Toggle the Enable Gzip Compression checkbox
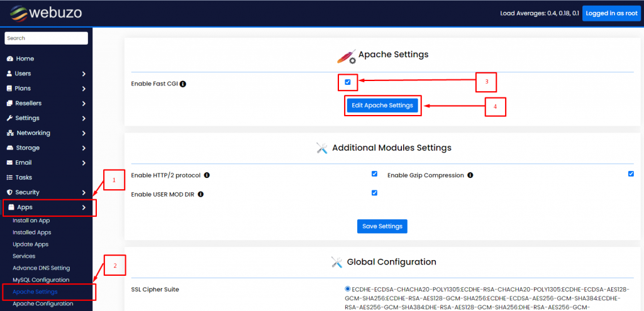The width and height of the screenshot is (644, 311). [x=631, y=173]
